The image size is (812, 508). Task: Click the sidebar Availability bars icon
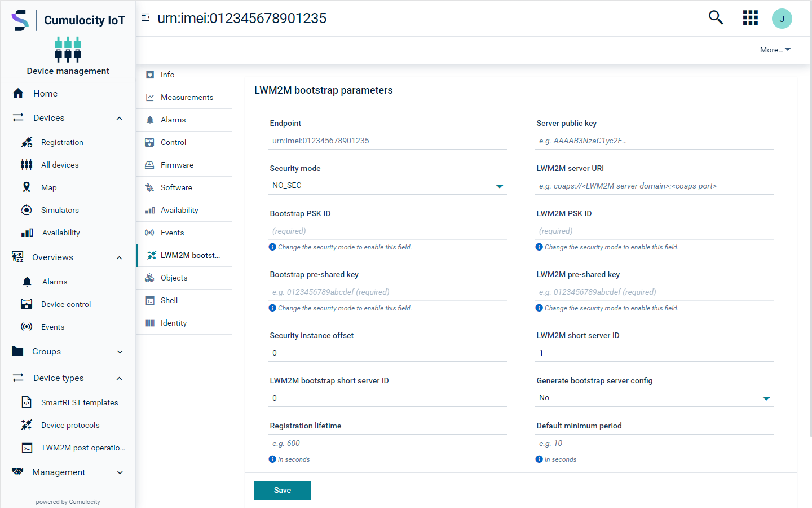click(27, 233)
